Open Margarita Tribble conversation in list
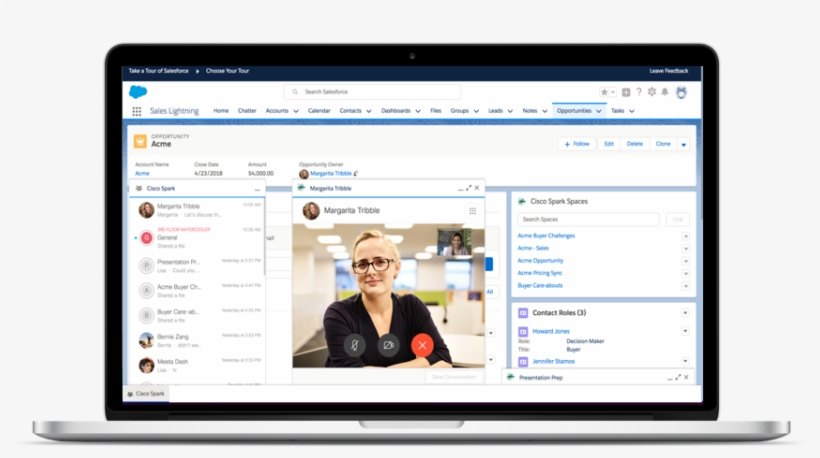This screenshot has width=820, height=458. (198, 210)
